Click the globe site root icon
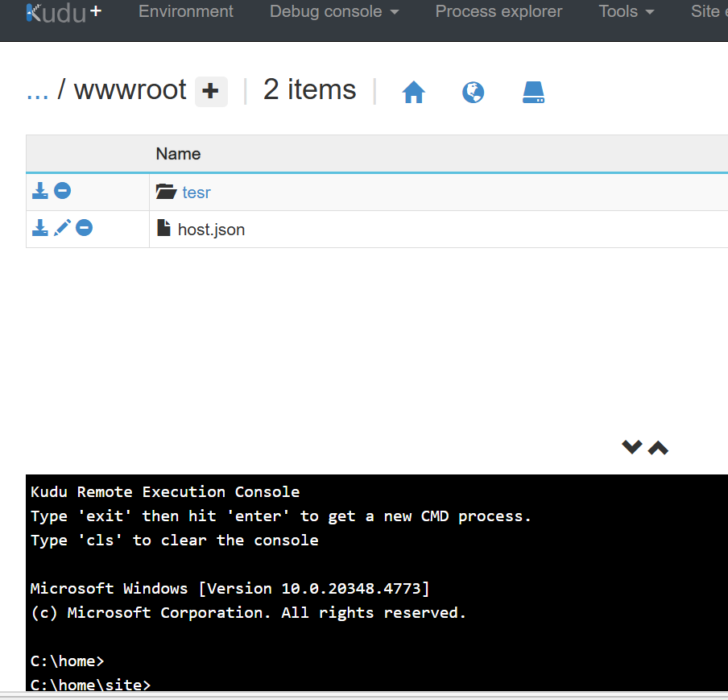The width and height of the screenshot is (728, 700). tap(473, 92)
